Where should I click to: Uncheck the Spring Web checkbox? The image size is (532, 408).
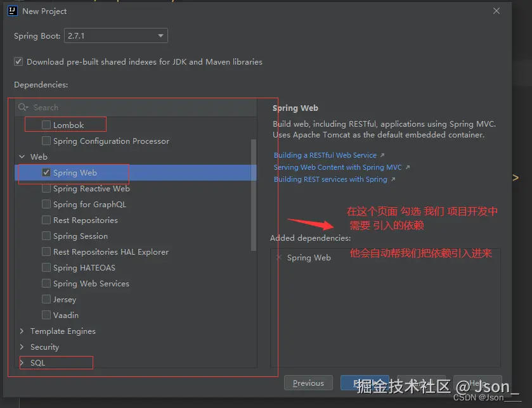[46, 172]
